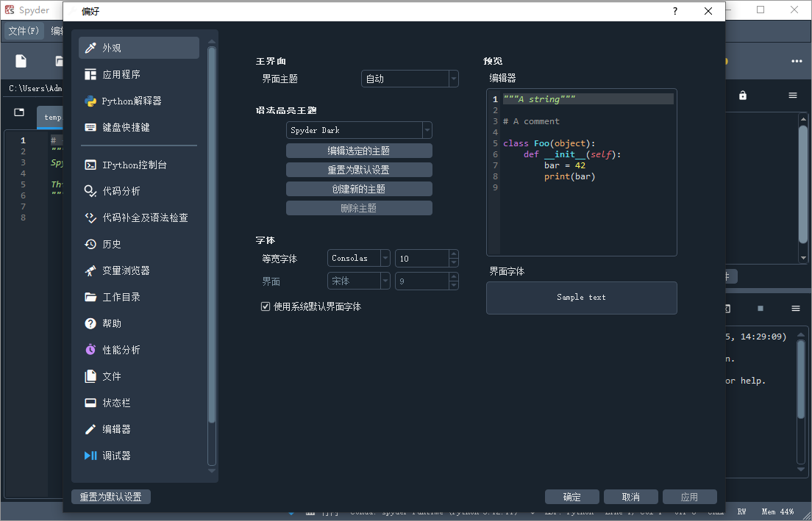Click the 重置为默认设置 button under syntax theme

point(359,170)
